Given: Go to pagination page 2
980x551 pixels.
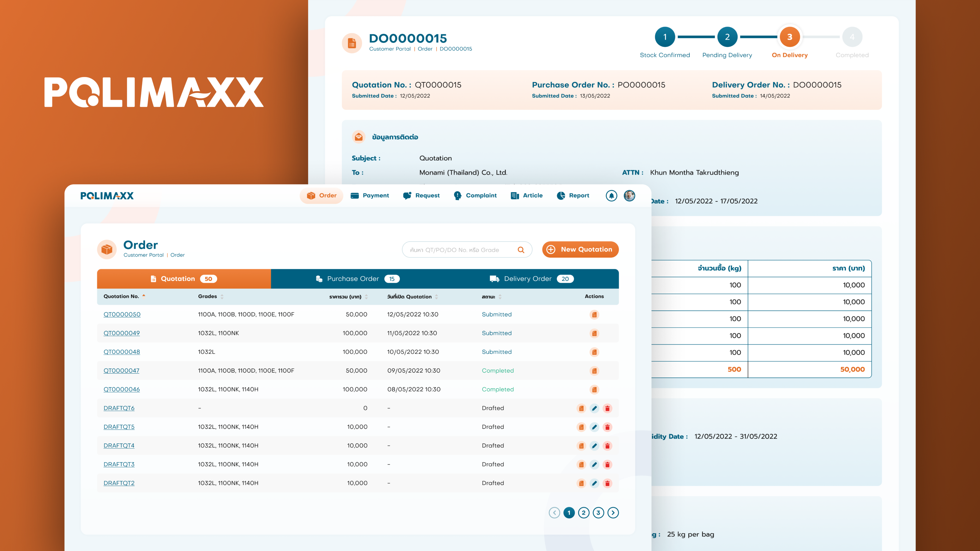Looking at the screenshot, I should click(583, 512).
